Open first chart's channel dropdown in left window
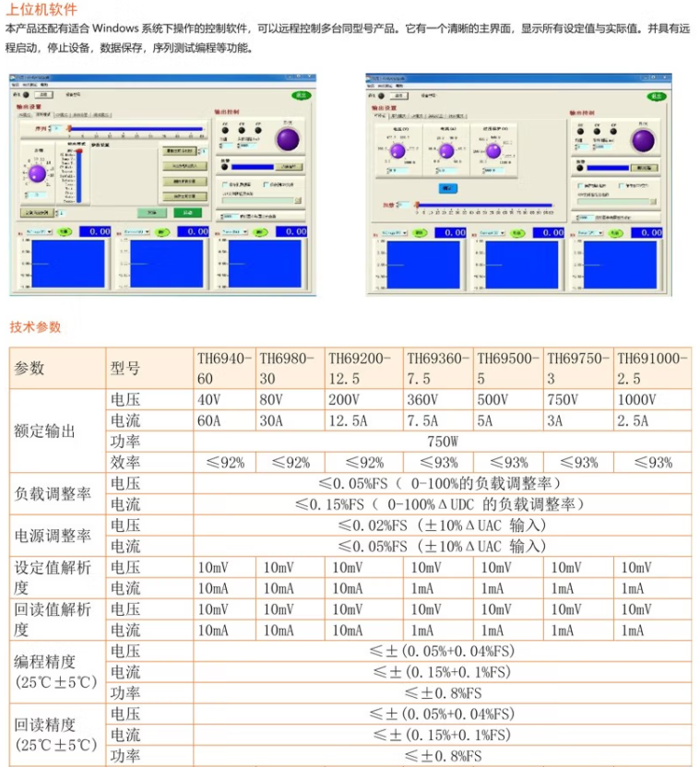Image resolution: width=700 pixels, height=767 pixels. click(x=38, y=232)
